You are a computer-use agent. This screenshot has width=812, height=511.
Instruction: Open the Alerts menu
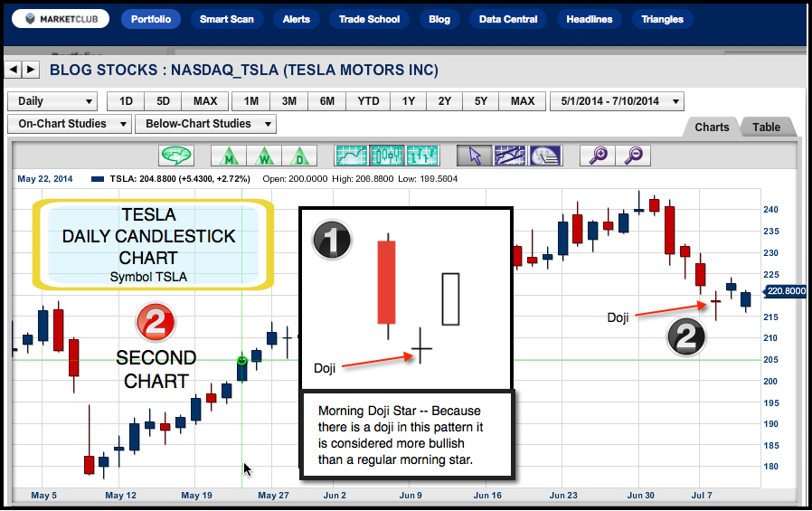(297, 19)
